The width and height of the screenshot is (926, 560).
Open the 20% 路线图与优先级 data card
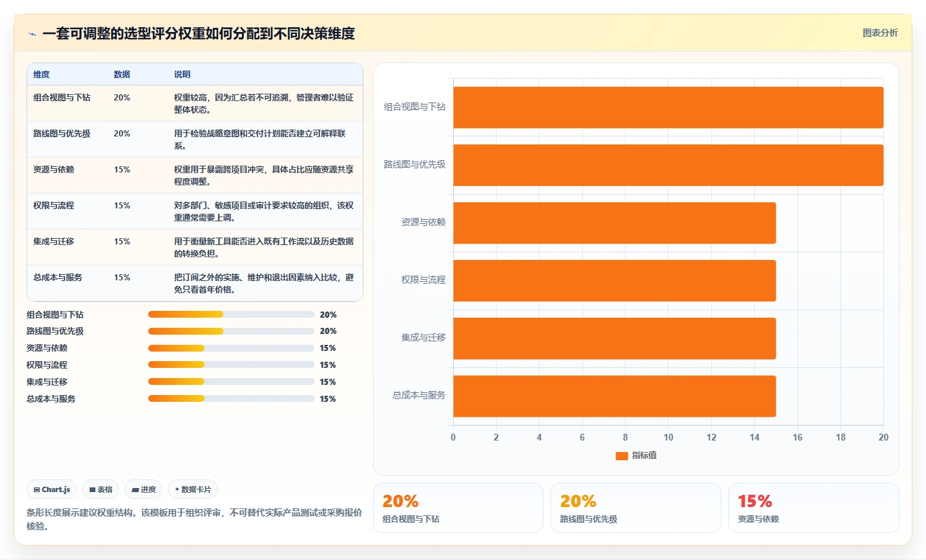point(636,508)
